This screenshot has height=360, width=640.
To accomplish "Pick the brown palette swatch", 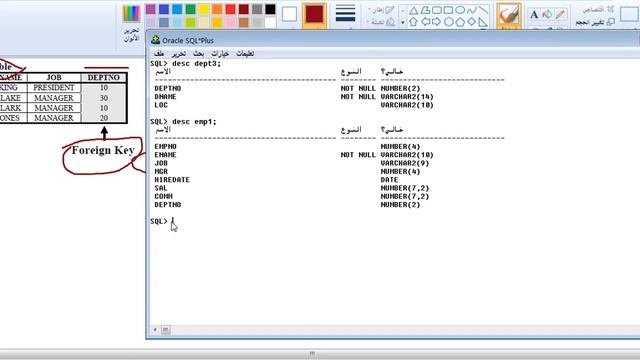I will tap(244, 22).
